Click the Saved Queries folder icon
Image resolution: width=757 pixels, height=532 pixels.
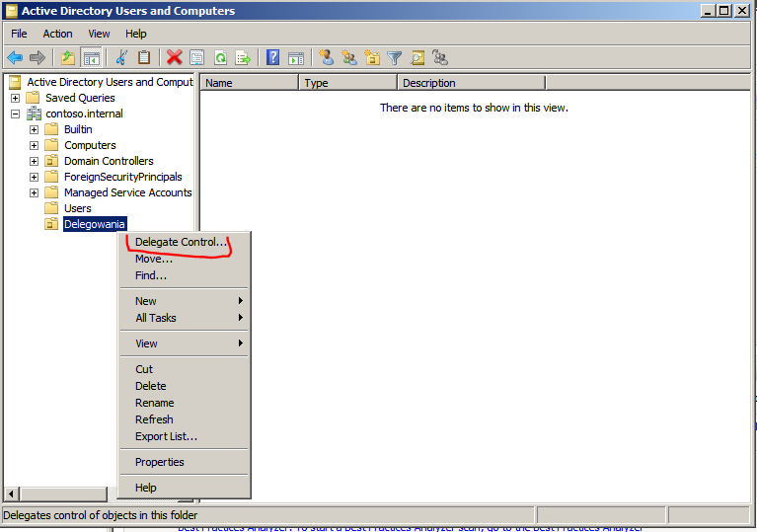click(x=33, y=98)
